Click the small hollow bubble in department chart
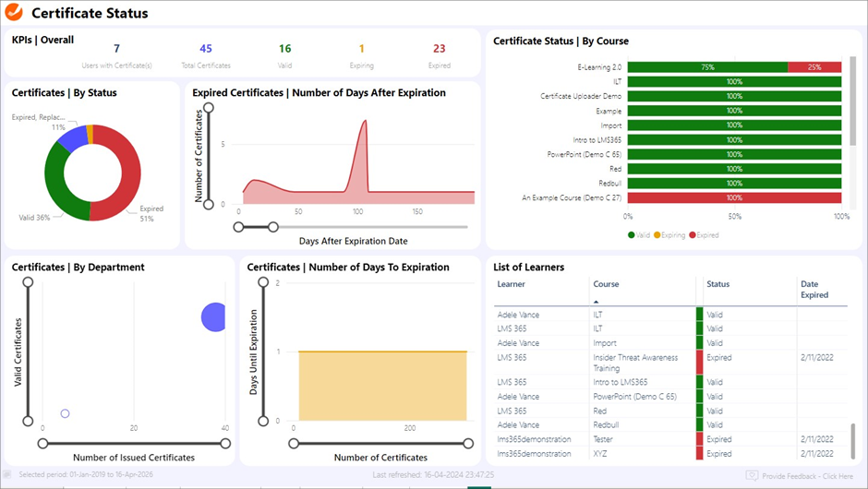The image size is (868, 489). (x=65, y=413)
